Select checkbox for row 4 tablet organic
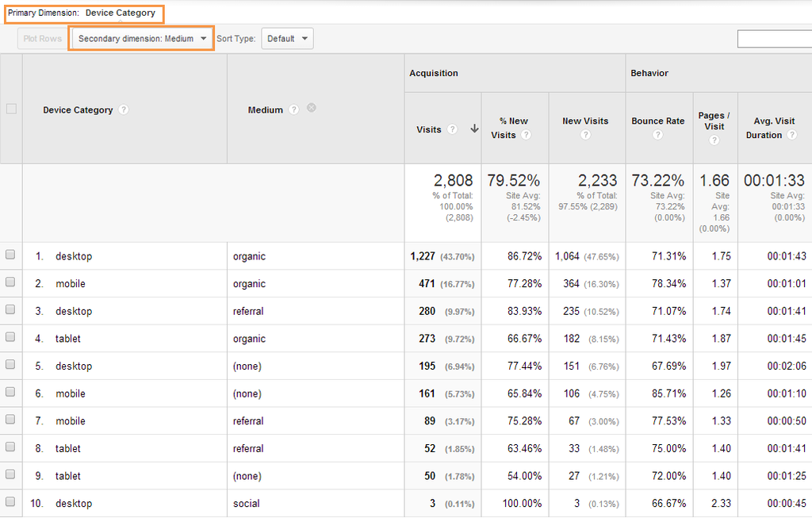This screenshot has width=812, height=518. 10,338
